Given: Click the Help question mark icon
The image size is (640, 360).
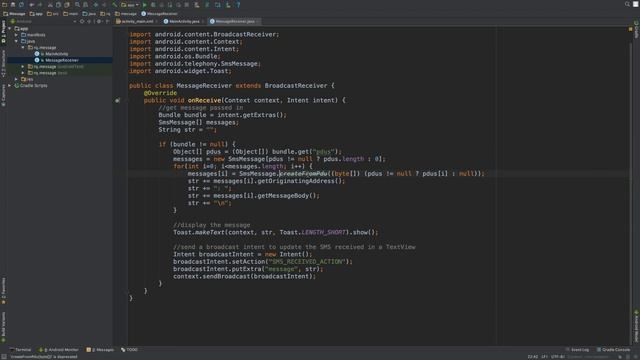Looking at the screenshot, I should [x=238, y=5].
